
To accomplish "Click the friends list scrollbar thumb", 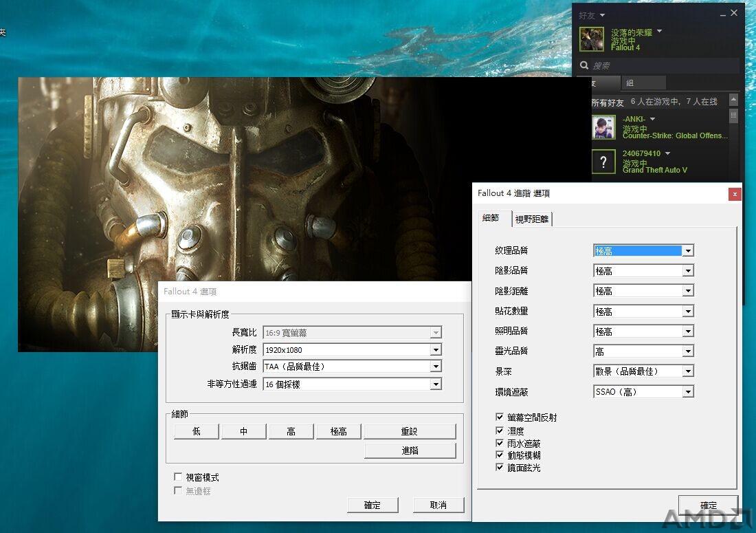I will (733, 116).
